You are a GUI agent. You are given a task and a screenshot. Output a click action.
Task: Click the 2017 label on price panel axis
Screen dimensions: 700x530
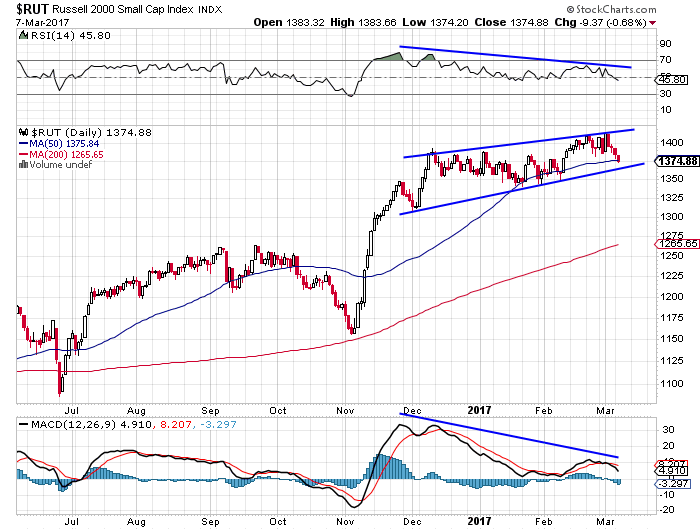pyautogui.click(x=479, y=411)
